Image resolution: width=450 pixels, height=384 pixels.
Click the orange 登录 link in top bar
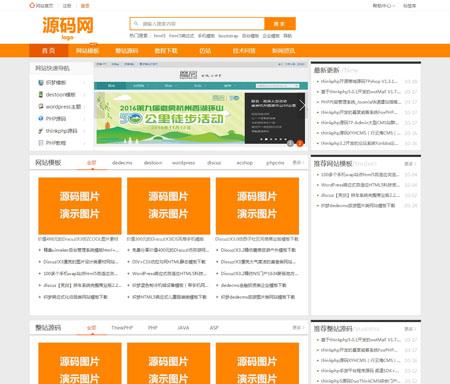pyautogui.click(x=85, y=6)
